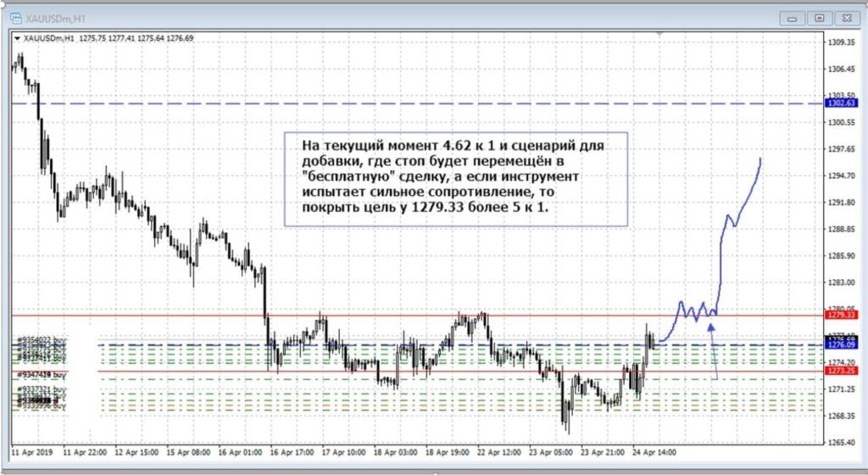
Task: Select the 1302.63 blue price label
Action: 840,103
